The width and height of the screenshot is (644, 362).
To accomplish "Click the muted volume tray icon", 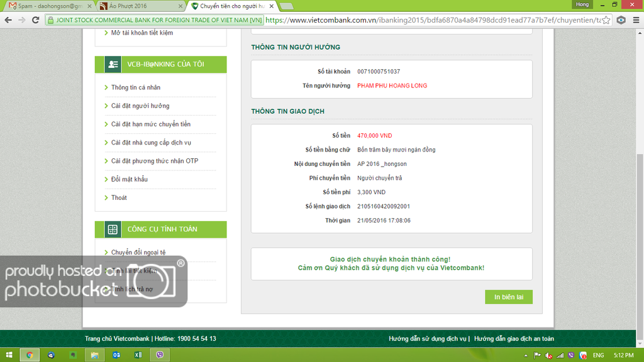I will 548,356.
